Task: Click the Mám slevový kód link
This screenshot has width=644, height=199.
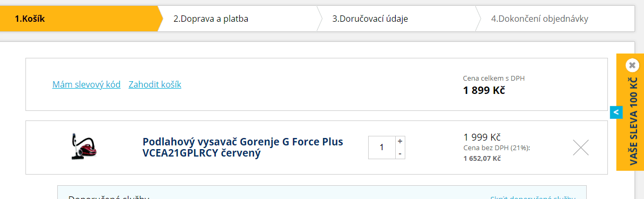Action: click(x=86, y=84)
